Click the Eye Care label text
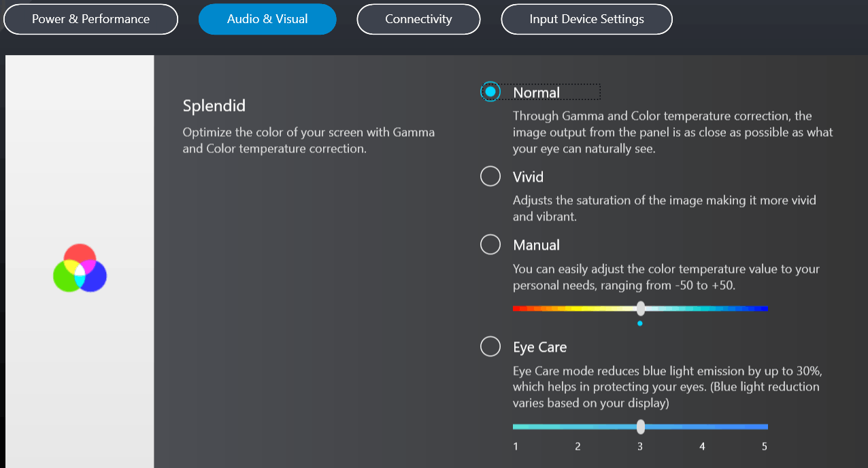Viewport: 868px width, 468px height. (x=539, y=346)
